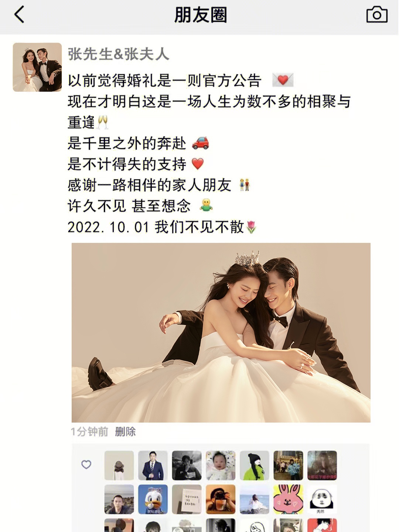
Task: Tap the panda meme avatar
Action: coord(322,499)
